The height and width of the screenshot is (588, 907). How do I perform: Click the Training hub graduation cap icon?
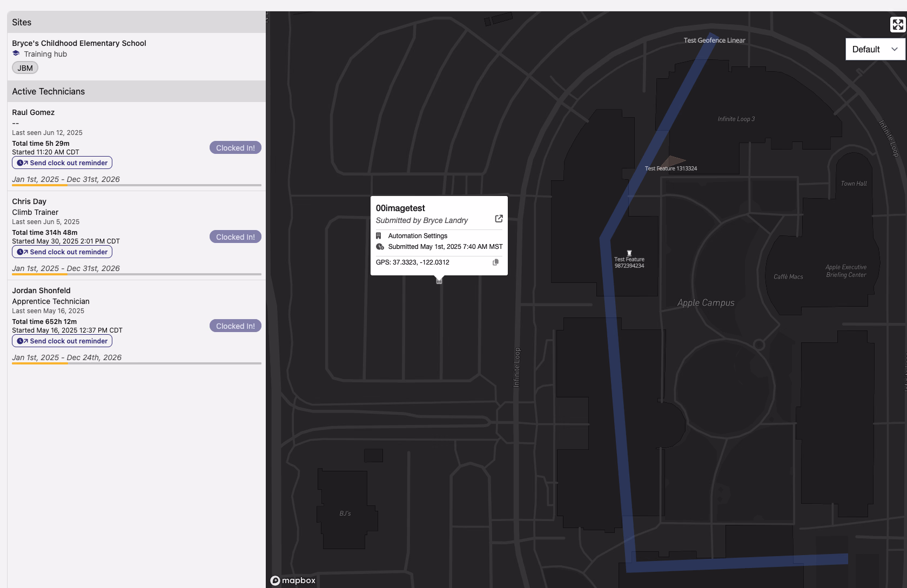click(16, 53)
